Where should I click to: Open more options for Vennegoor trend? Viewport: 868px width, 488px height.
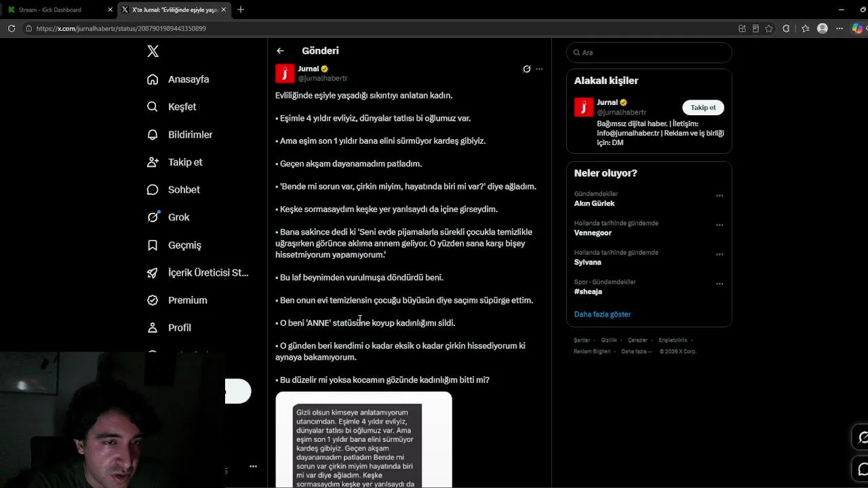pyautogui.click(x=719, y=225)
